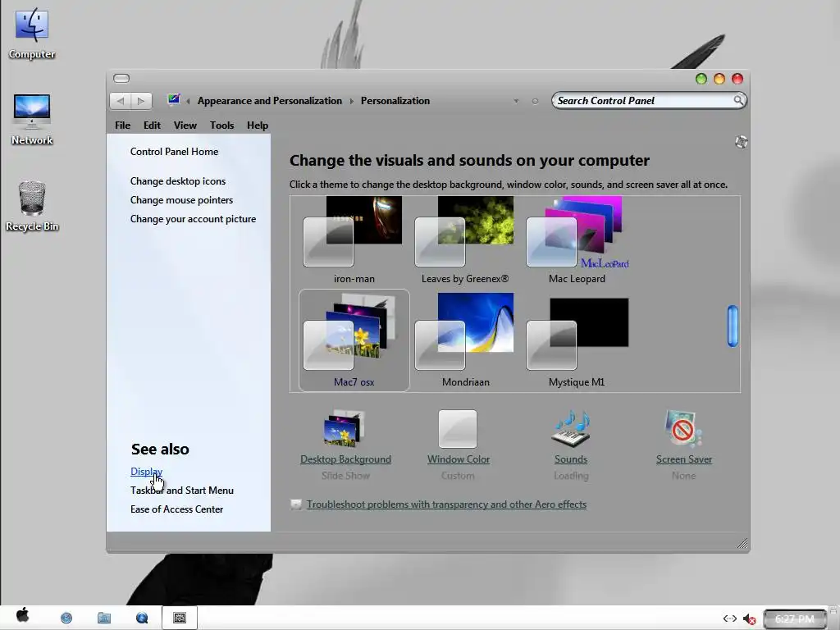Go to Control Panel Home
Viewport: 840px width, 630px height.
coord(174,152)
